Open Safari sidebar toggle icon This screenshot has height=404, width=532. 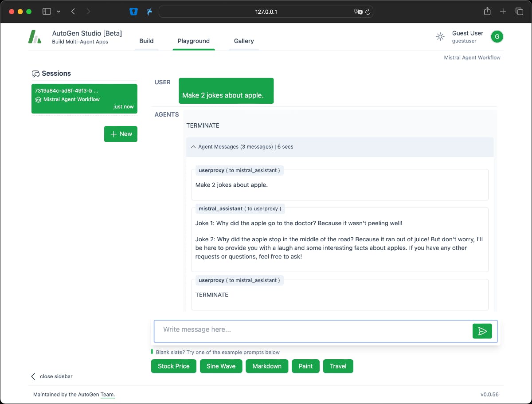47,12
